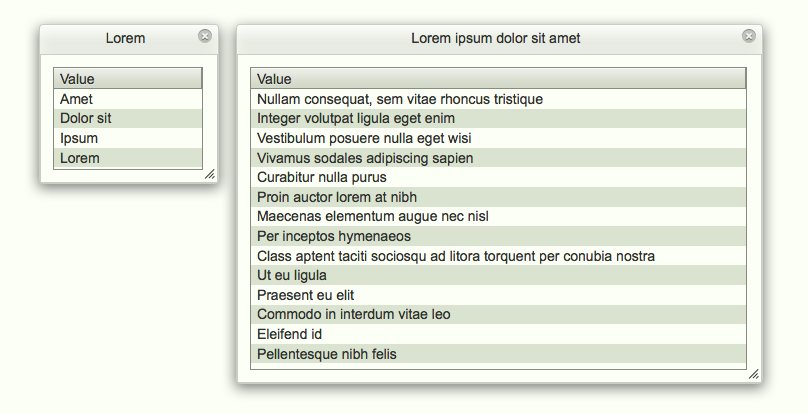Select the Amet row
Screen dimensions: 808x414
[x=128, y=99]
